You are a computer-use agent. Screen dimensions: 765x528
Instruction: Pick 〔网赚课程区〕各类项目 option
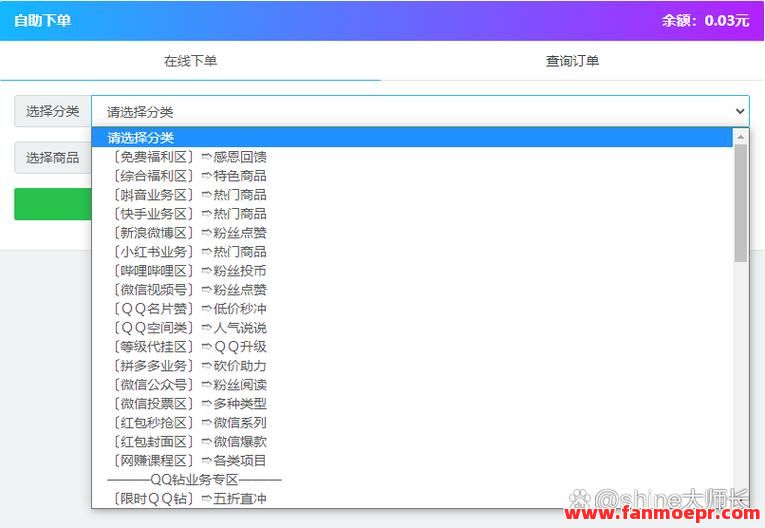click(412, 461)
